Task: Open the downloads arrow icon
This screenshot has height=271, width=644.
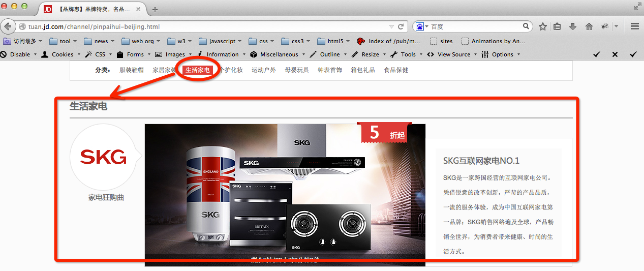Action: [573, 26]
